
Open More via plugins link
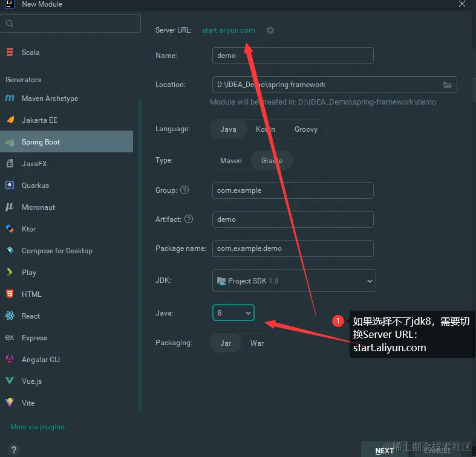click(39, 427)
